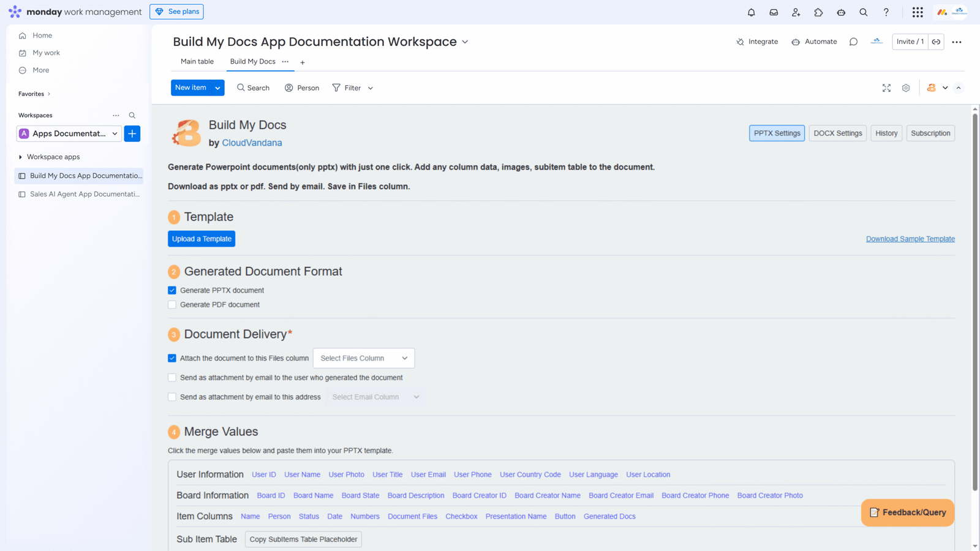Switch to the DOCX Settings tab
Image resolution: width=980 pixels, height=551 pixels.
(837, 133)
